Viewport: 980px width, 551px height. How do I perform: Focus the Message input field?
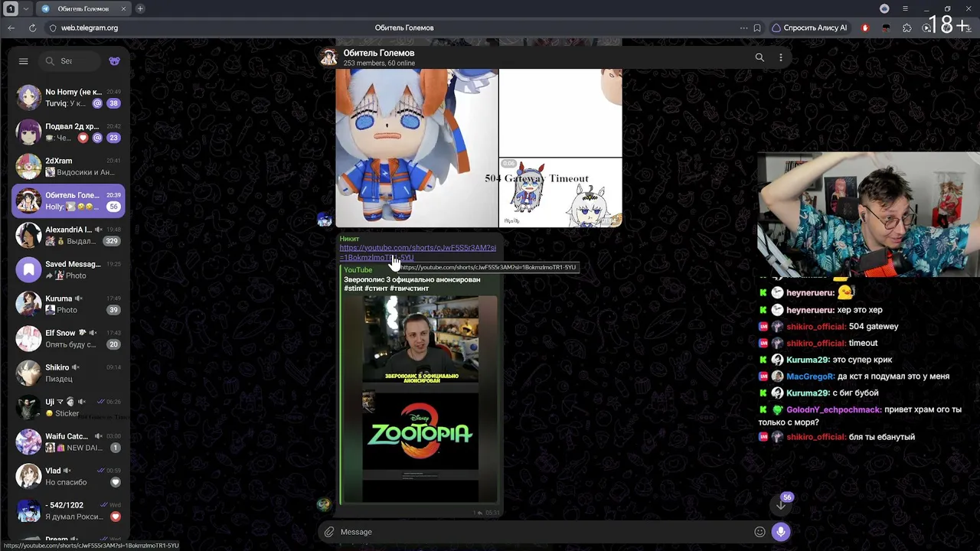click(544, 532)
